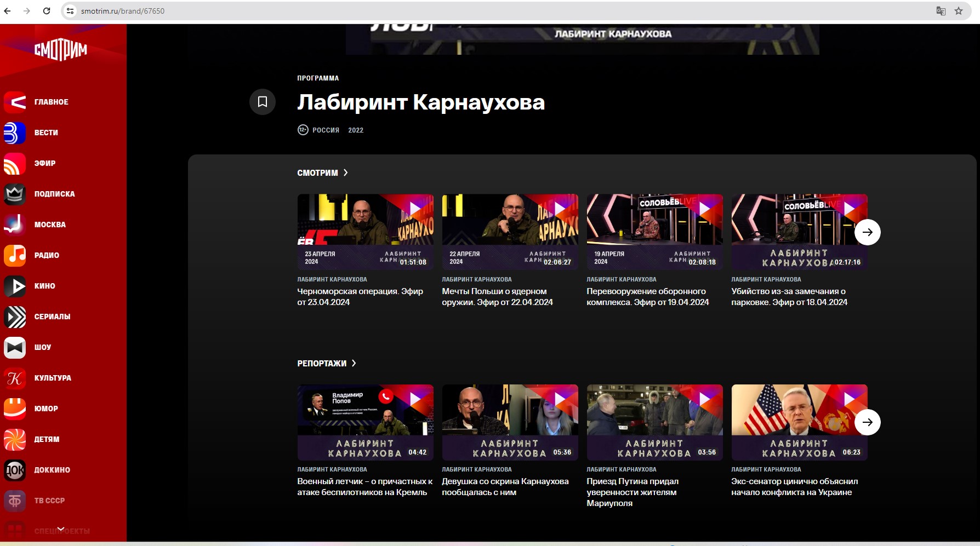Screen dimensions: 980x546
Task: Go back in browser history
Action: click(8, 11)
